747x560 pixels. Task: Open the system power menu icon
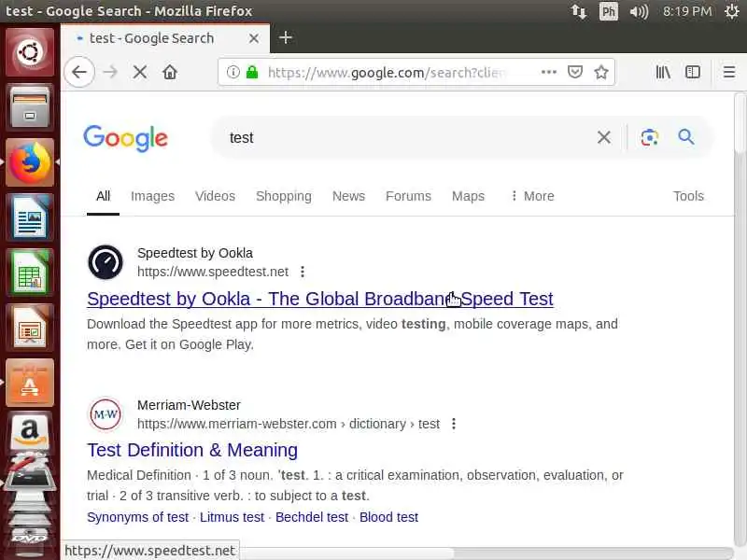coord(732,11)
